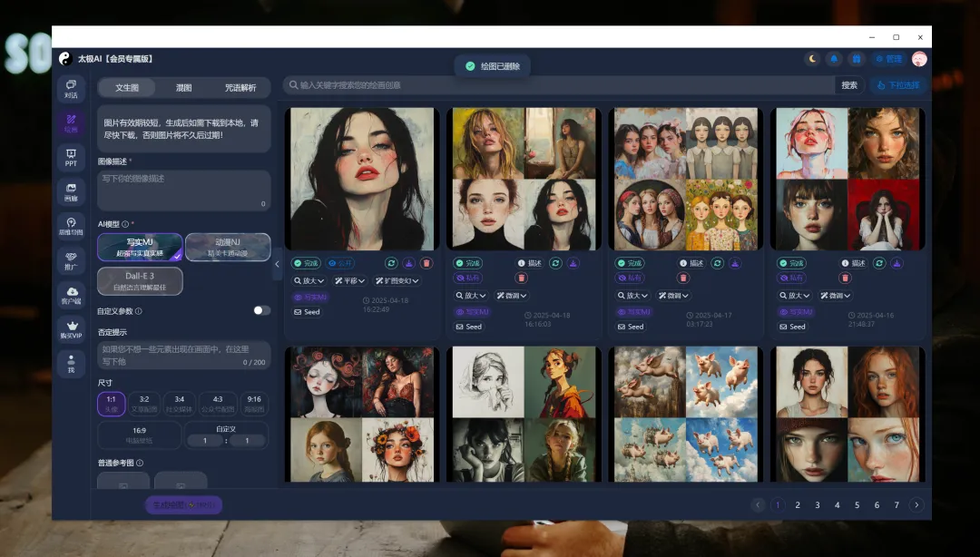Expand 微调 dropdown on 16:16:03 drawing

(512, 296)
